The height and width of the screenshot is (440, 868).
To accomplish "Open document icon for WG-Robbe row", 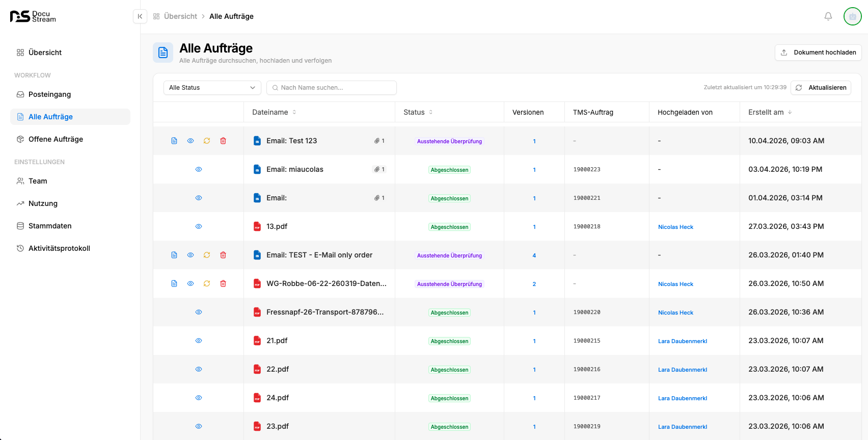I will 174,283.
